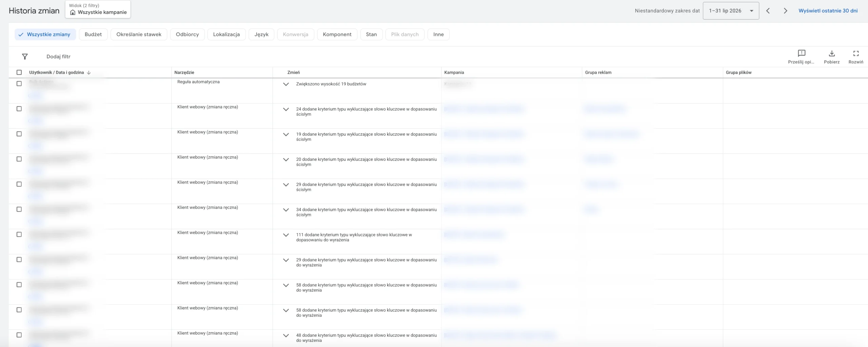Toggle the select-all checkbox in table header
Viewport: 868px width, 347px height.
point(19,72)
